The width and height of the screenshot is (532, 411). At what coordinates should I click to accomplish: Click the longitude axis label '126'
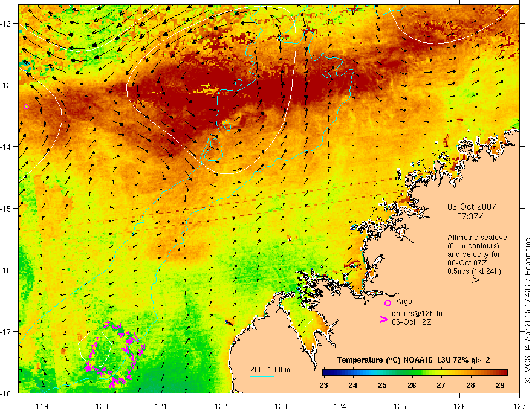(x=459, y=406)
